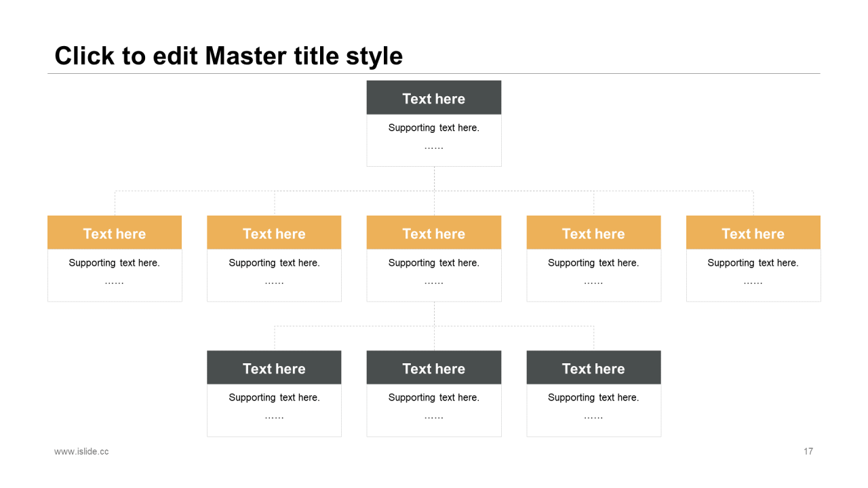The width and height of the screenshot is (868, 488).
Task: Click supporting text in bottom-left box
Action: click(x=274, y=398)
